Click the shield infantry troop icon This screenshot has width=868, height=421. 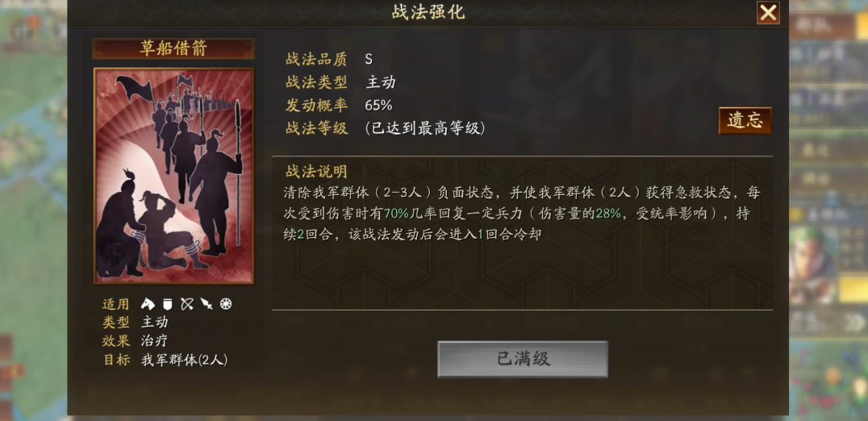pos(168,304)
